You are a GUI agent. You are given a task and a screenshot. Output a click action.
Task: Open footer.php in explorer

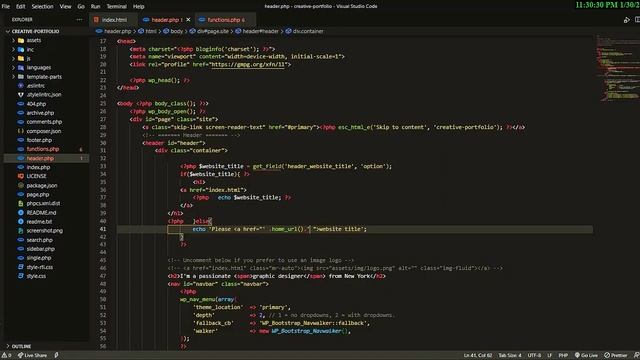tap(39, 140)
